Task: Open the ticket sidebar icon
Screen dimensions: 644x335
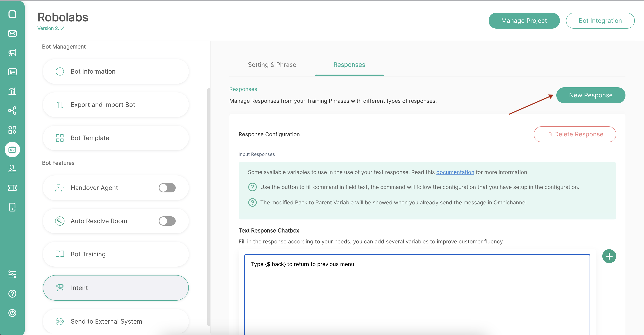Action: pyautogui.click(x=12, y=188)
